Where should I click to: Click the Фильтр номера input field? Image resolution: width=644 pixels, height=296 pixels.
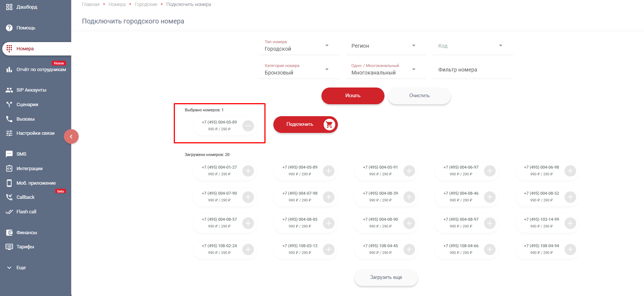click(472, 70)
